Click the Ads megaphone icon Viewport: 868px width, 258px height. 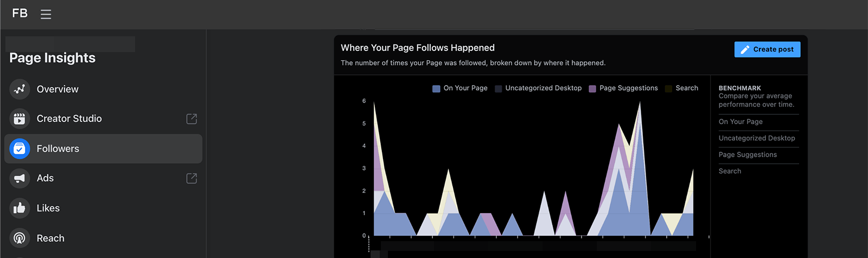point(20,178)
